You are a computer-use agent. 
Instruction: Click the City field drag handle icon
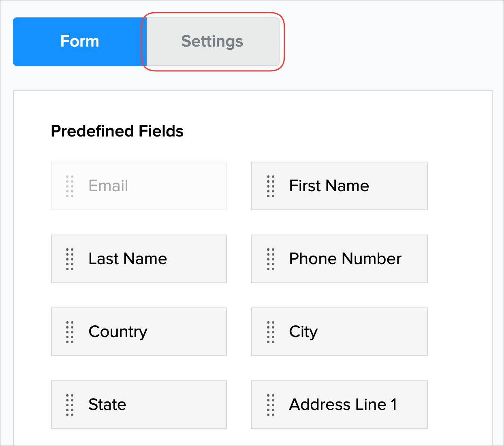pos(271,332)
